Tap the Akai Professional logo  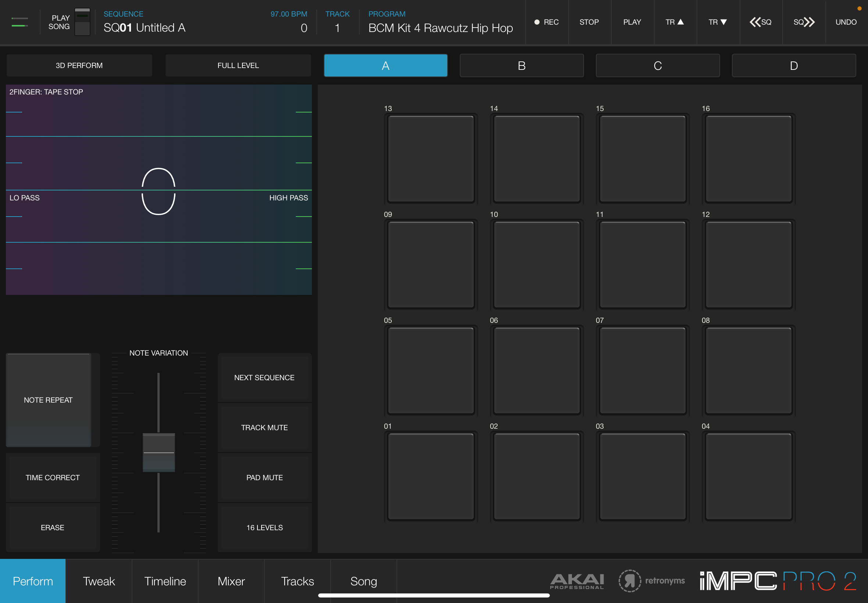point(577,581)
